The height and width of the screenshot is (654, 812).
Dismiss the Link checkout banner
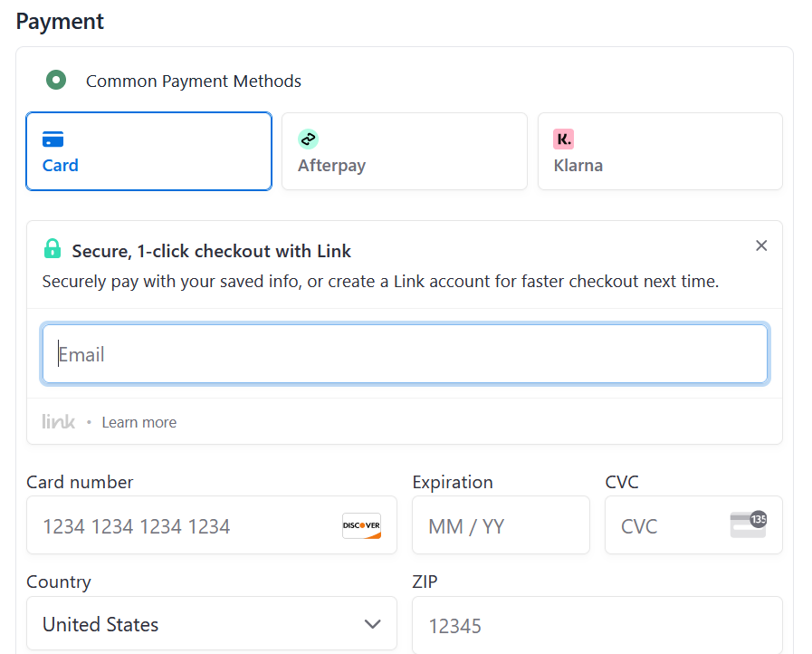(x=761, y=245)
